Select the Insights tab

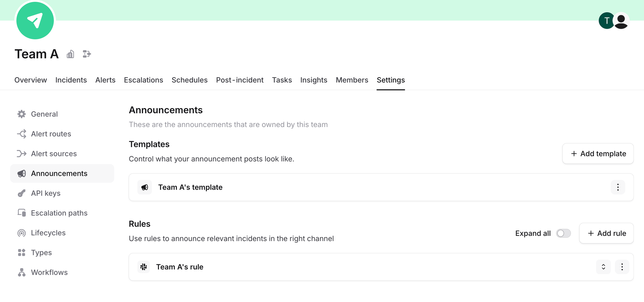(314, 80)
